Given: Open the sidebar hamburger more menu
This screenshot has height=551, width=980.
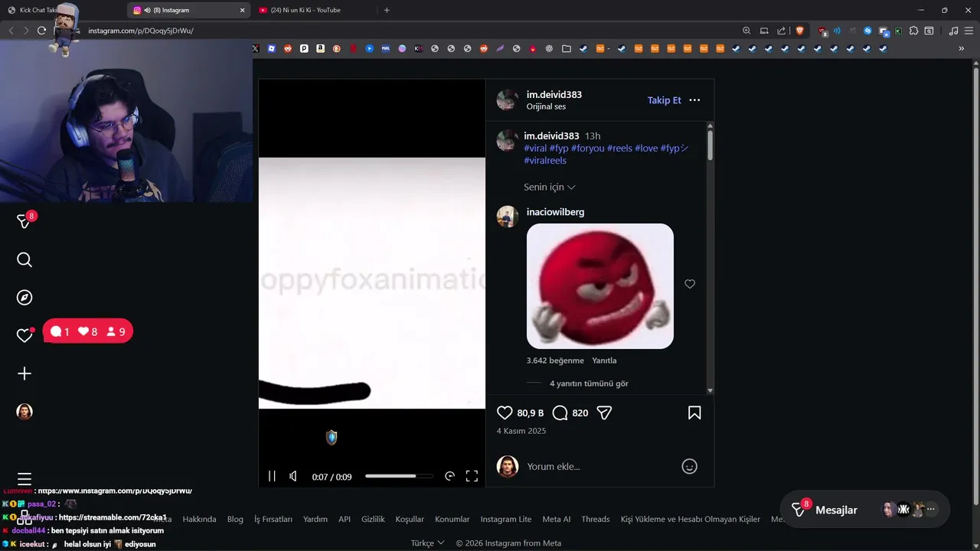Looking at the screenshot, I should (x=24, y=478).
